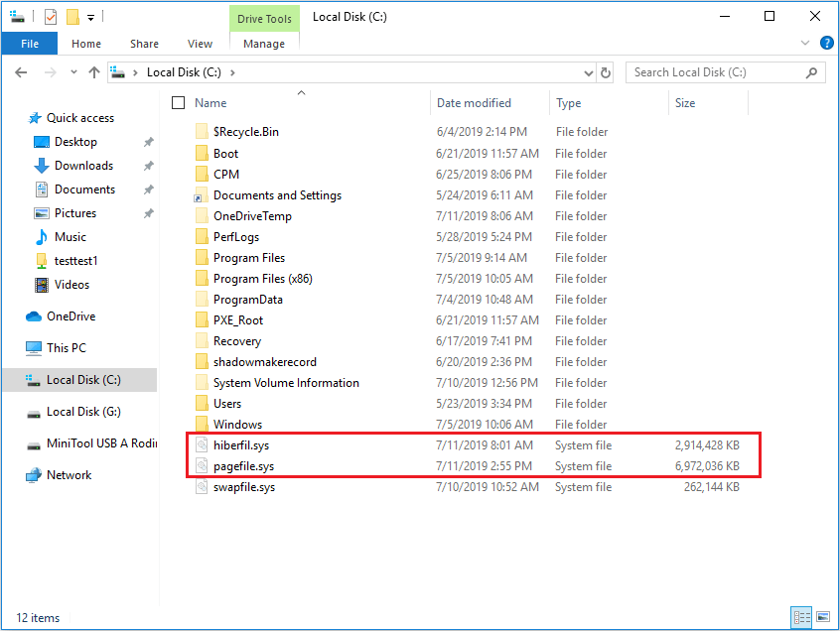Select the Windows folder icon
The height and width of the screenshot is (631, 840).
pos(202,424)
